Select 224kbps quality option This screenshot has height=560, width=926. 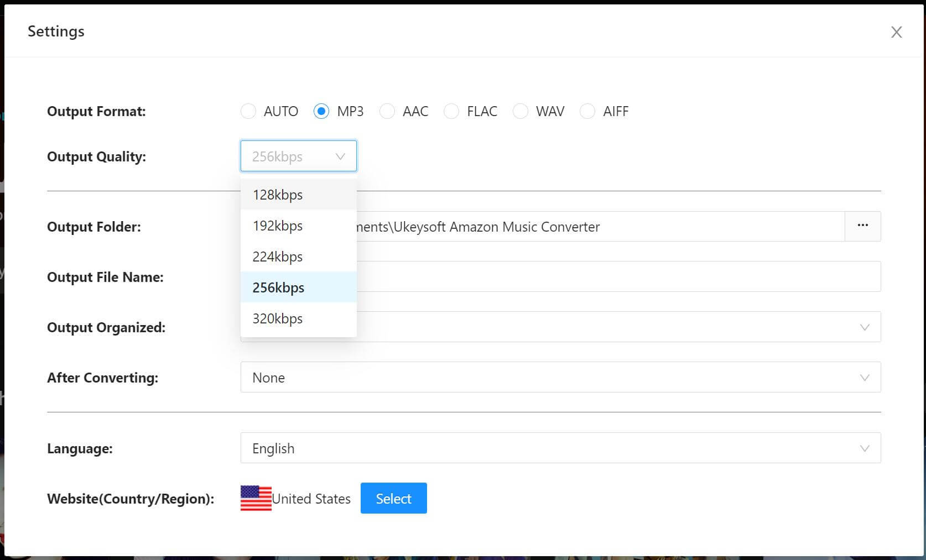(278, 257)
